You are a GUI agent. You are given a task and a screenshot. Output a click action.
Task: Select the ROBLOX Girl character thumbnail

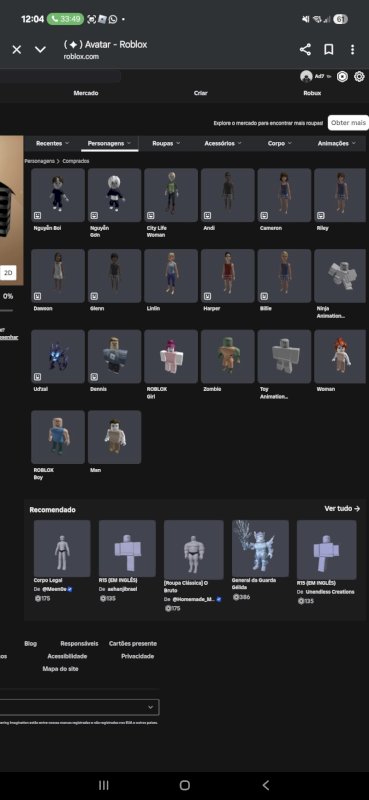[171, 356]
